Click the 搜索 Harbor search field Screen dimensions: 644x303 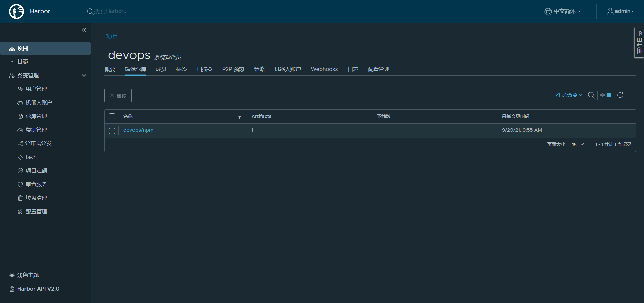tap(111, 11)
